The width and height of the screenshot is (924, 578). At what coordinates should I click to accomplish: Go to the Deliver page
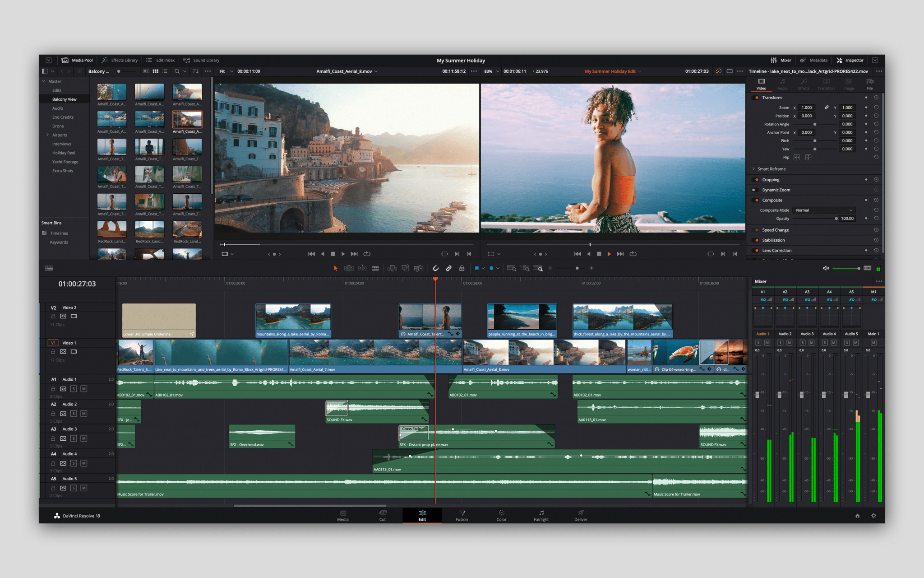(x=581, y=516)
